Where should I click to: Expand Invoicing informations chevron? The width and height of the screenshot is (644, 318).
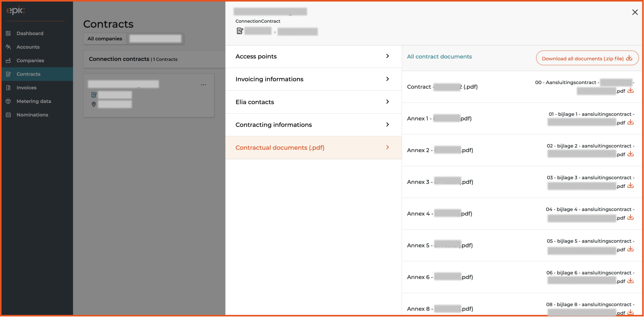388,79
